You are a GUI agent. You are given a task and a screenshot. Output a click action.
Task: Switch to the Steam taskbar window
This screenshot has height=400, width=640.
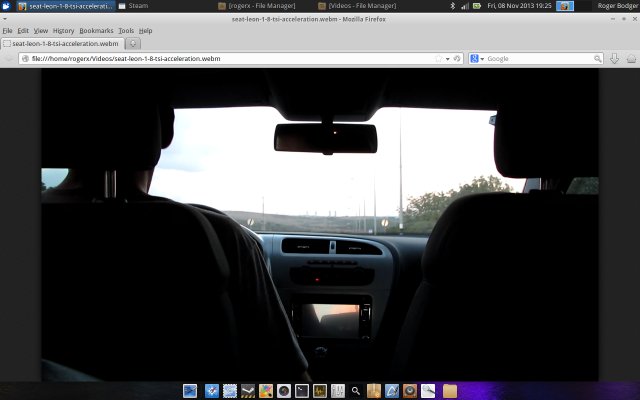(133, 6)
